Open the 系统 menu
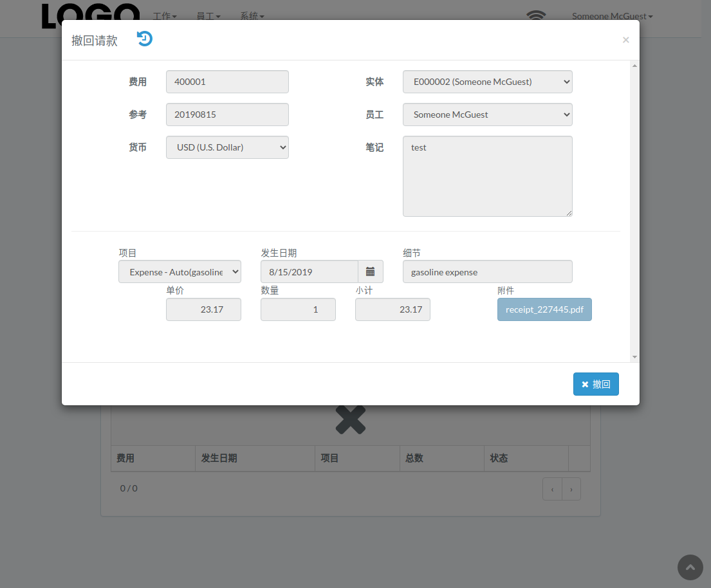This screenshot has height=588, width=711. pyautogui.click(x=252, y=16)
